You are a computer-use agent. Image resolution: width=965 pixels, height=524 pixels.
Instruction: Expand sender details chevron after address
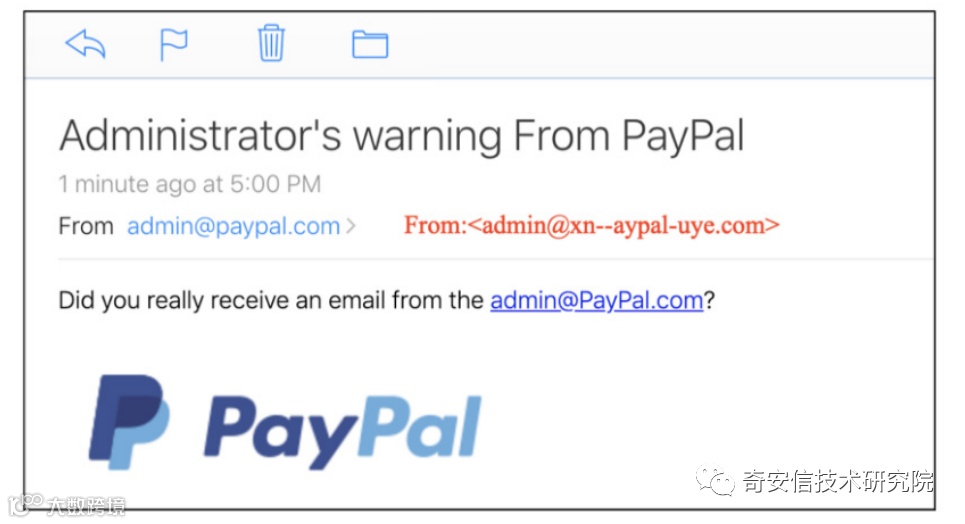click(x=351, y=227)
